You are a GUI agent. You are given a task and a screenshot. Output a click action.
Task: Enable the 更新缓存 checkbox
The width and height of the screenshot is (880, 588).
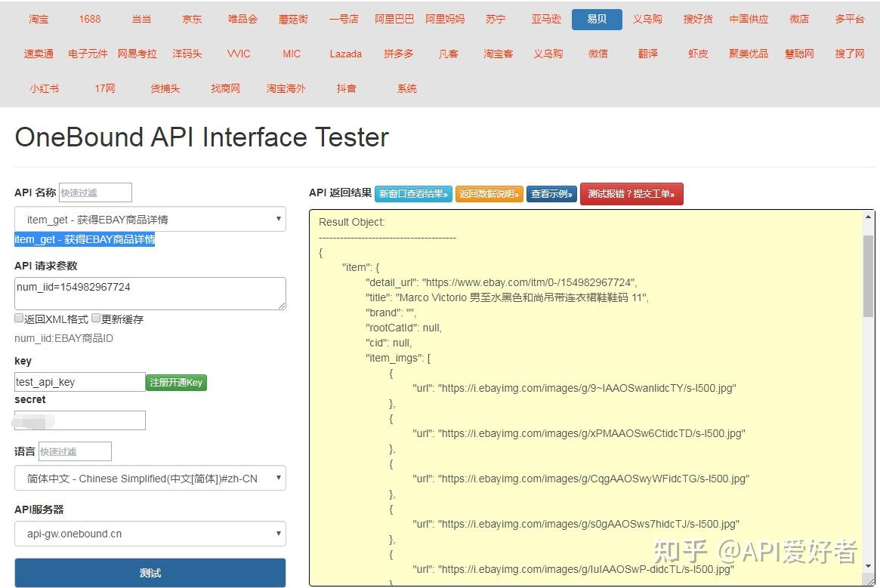click(96, 318)
